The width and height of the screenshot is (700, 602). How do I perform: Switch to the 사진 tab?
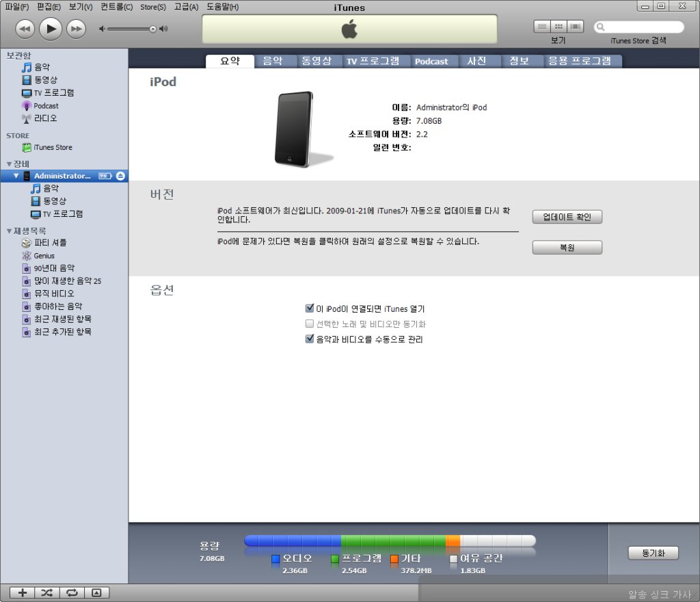[x=476, y=61]
